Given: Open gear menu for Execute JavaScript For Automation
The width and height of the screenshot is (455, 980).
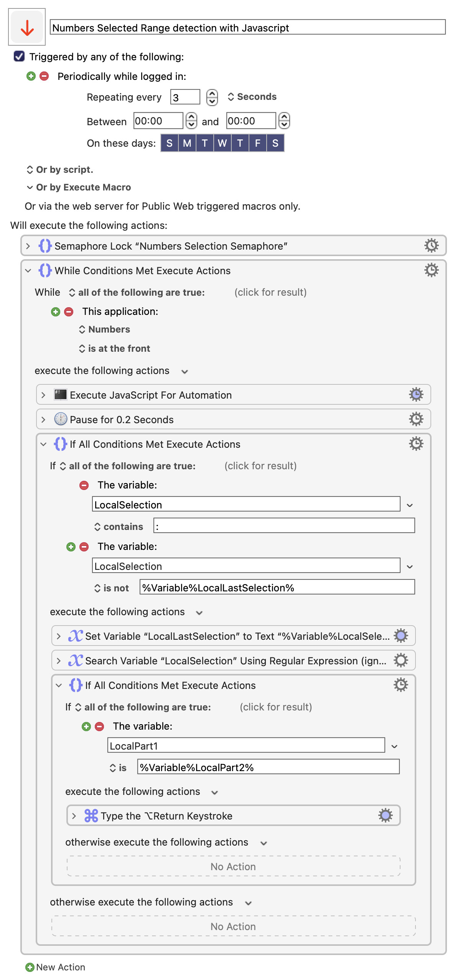Looking at the screenshot, I should click(416, 394).
